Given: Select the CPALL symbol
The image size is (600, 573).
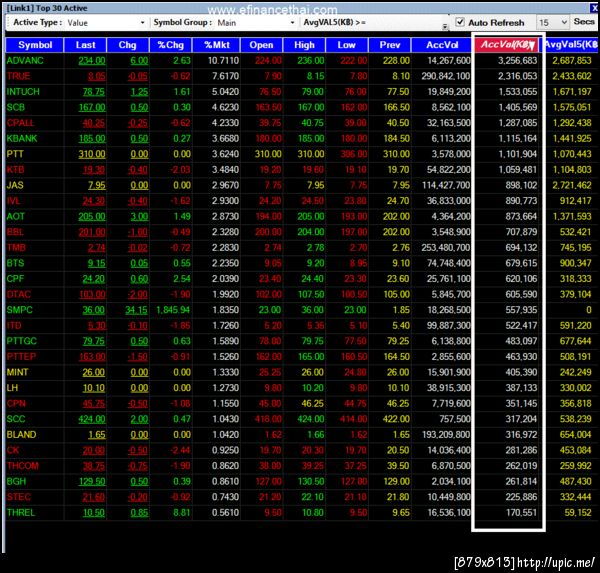Looking at the screenshot, I should click(x=20, y=123).
